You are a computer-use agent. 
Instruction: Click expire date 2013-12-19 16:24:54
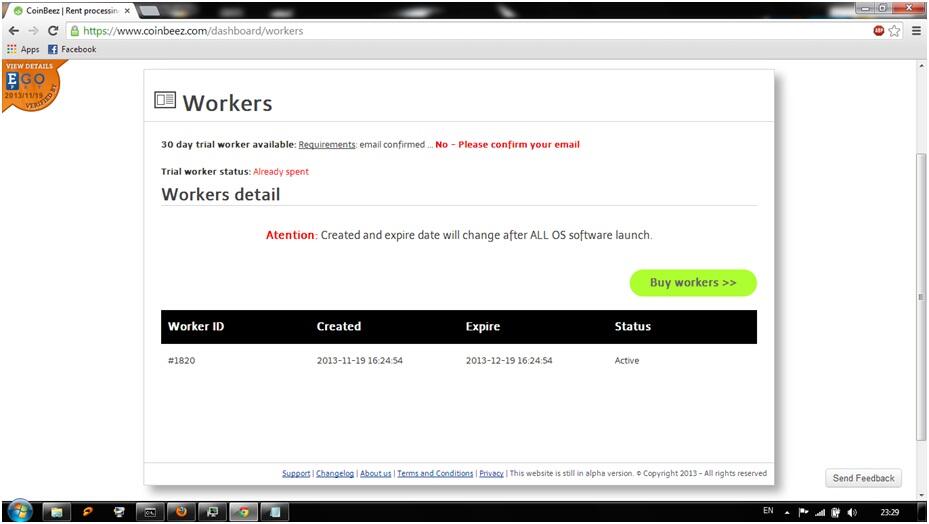point(508,360)
